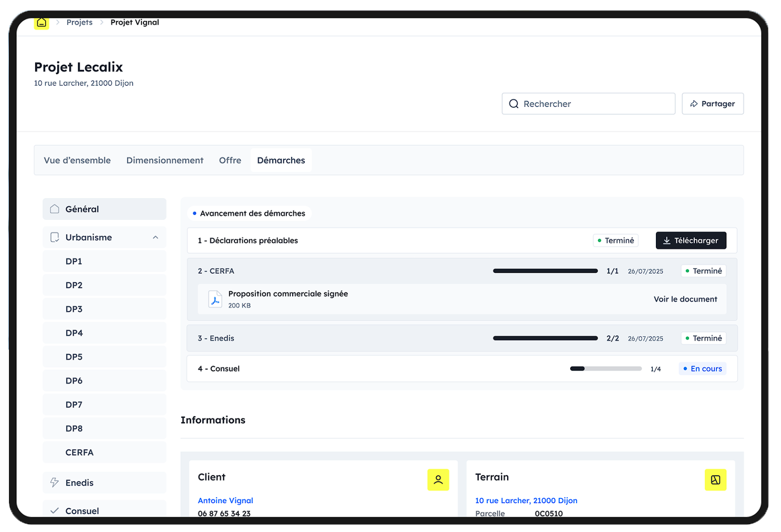This screenshot has height=532, width=781.
Task: Click the yellow user icon on Client card
Action: coord(438,479)
